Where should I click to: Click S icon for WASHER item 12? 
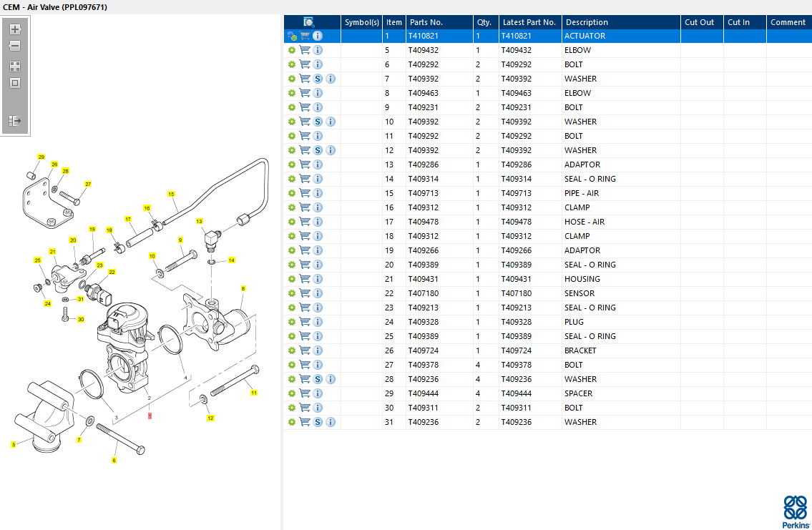click(318, 150)
